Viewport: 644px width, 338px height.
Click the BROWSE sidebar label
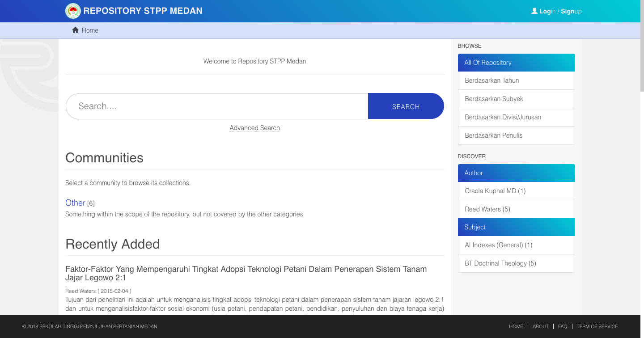tap(470, 46)
